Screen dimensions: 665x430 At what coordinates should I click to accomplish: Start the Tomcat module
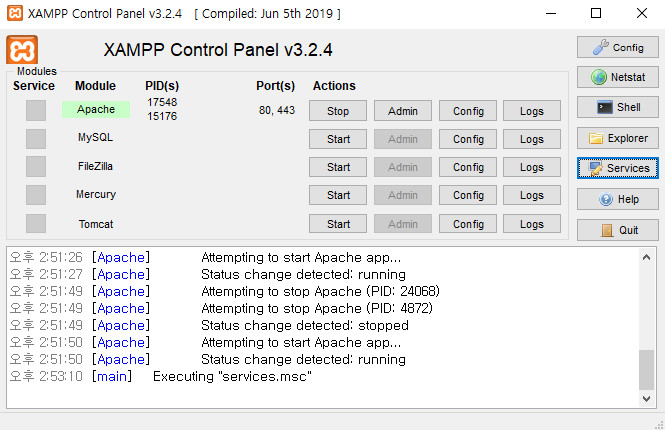coord(338,223)
